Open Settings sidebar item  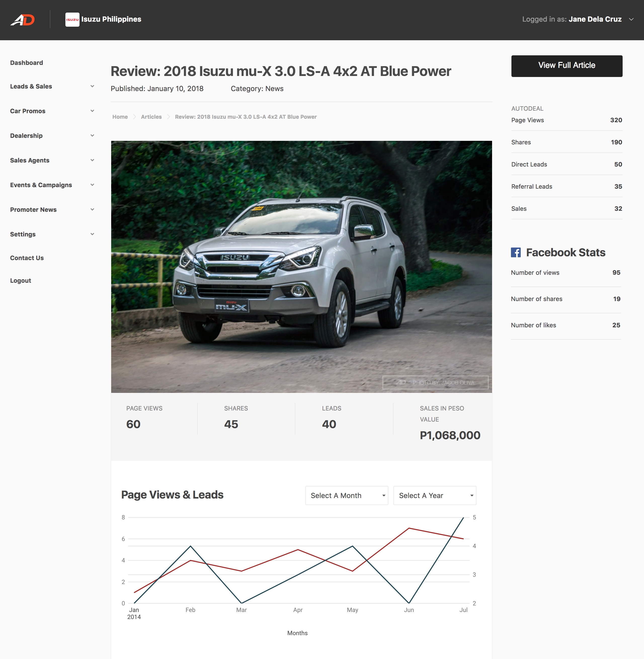point(23,234)
